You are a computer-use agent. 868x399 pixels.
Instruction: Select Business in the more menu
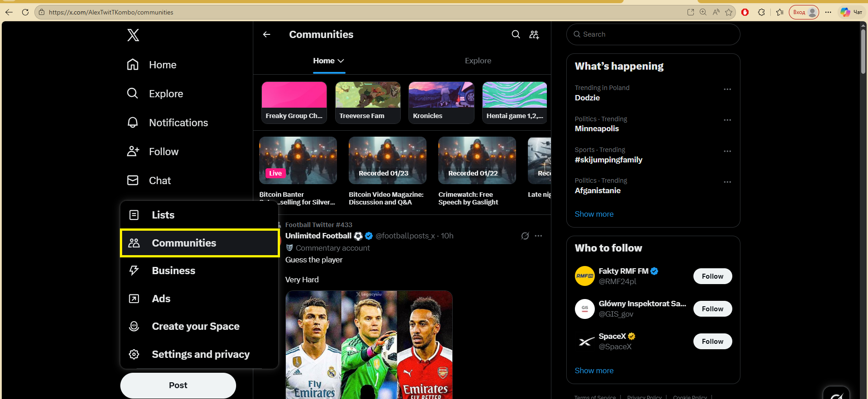pos(199,271)
